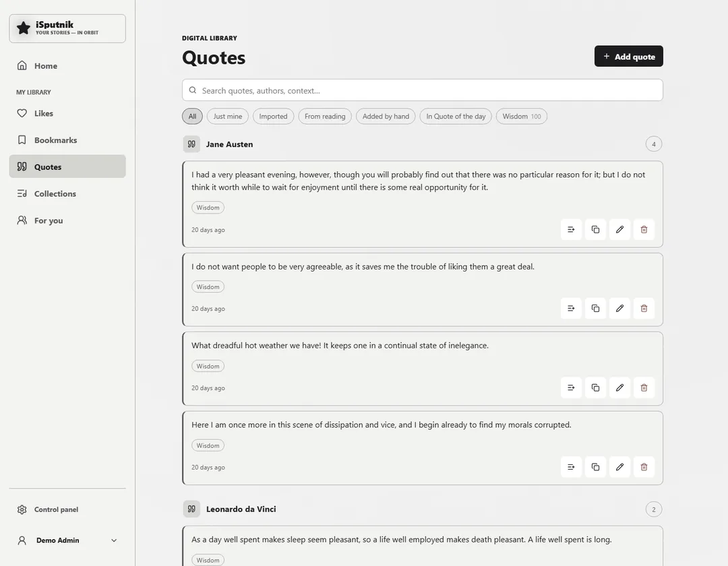Viewport: 728px width, 566px height.
Task: Edit the 'pleasant evening' quote with pencil icon
Action: point(620,230)
